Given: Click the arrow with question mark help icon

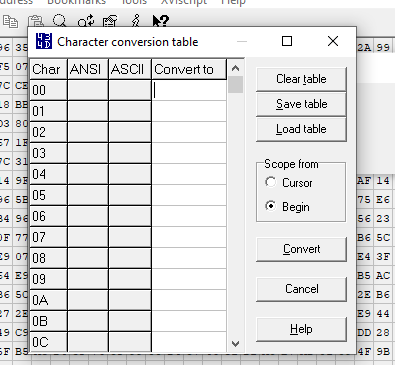Looking at the screenshot, I should click(x=161, y=21).
